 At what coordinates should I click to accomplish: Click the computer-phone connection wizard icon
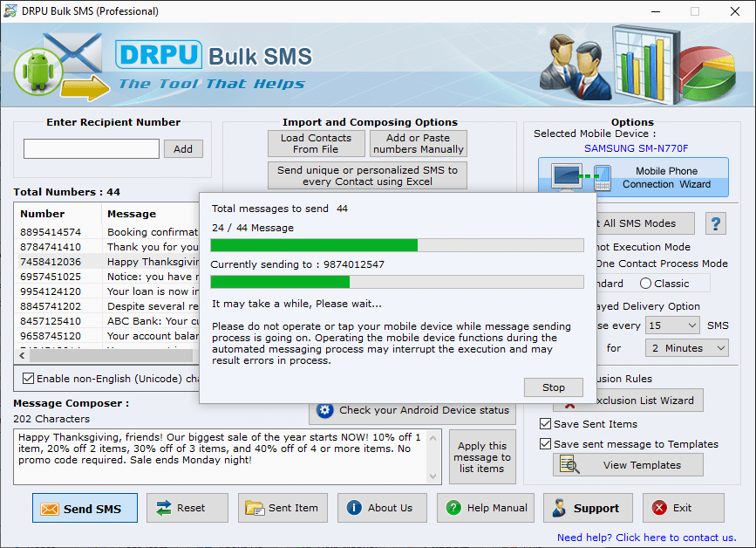[582, 177]
